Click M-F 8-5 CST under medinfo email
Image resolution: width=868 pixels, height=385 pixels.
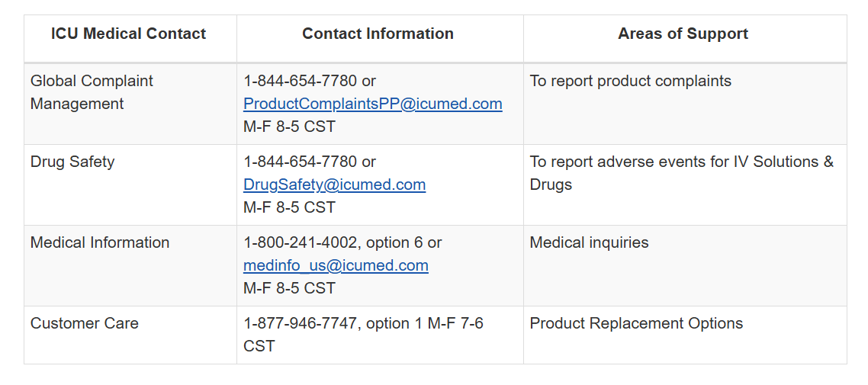pos(289,288)
